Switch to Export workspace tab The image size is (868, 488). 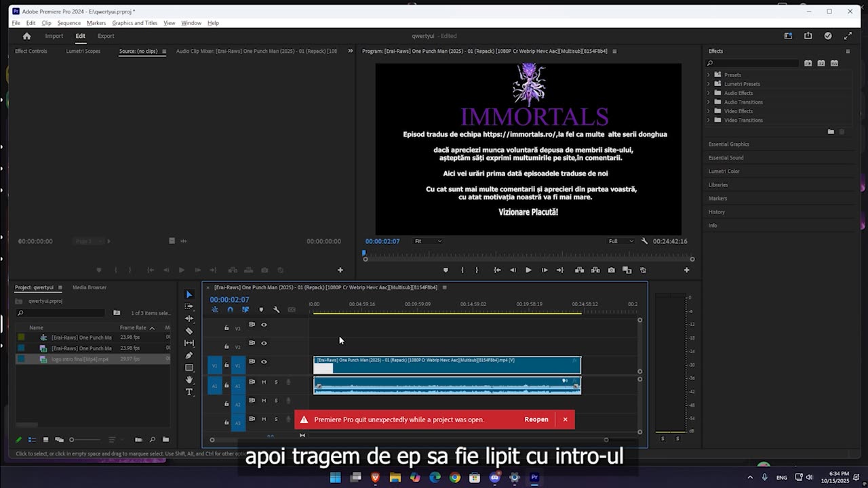[106, 36]
